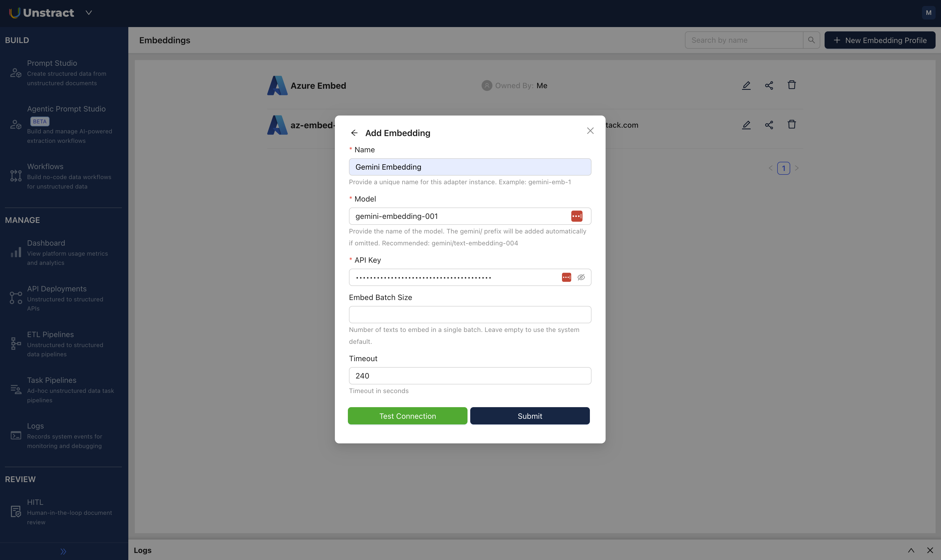Click the Test Connection button
This screenshot has width=941, height=560.
point(407,416)
